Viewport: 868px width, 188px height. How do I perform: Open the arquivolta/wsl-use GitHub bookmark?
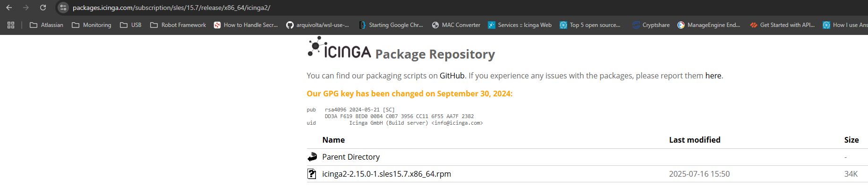pos(318,25)
